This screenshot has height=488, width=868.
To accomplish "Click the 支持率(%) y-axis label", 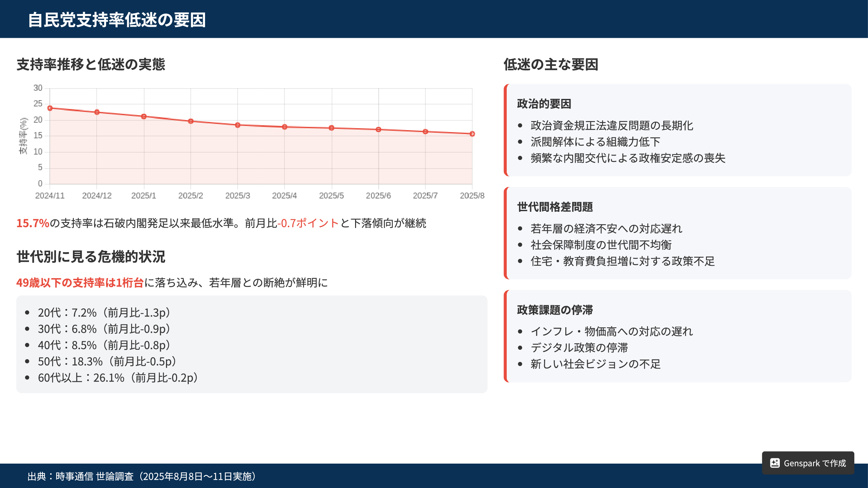I will pos(23,136).
